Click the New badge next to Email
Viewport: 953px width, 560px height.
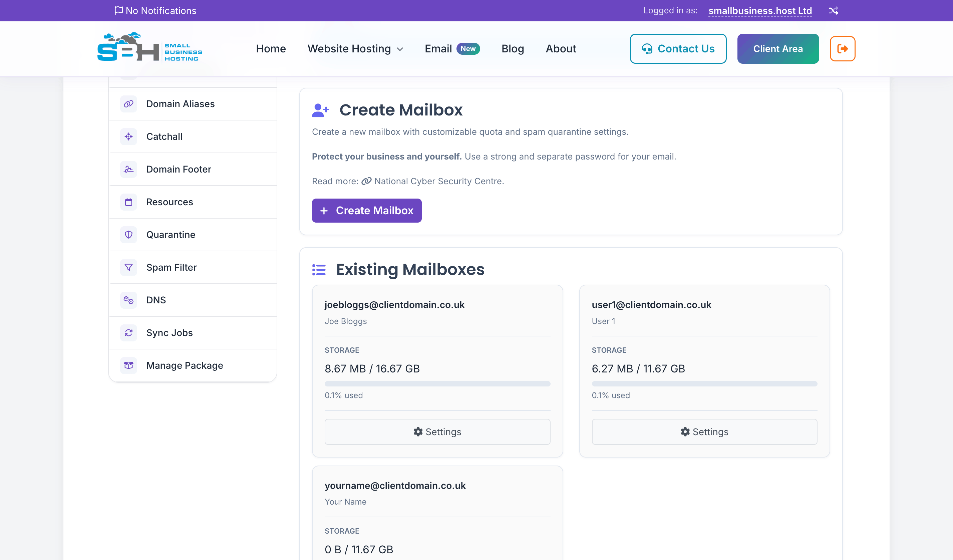click(x=468, y=49)
